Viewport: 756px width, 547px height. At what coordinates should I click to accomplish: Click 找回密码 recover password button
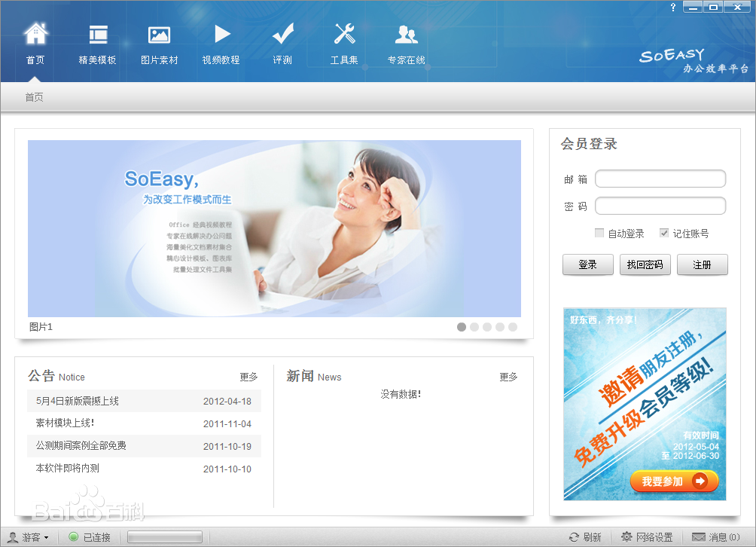click(x=645, y=264)
